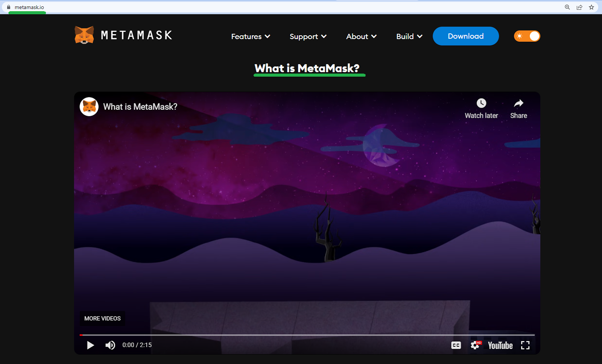This screenshot has width=602, height=364.
Task: Turn on closed captions
Action: pos(456,345)
